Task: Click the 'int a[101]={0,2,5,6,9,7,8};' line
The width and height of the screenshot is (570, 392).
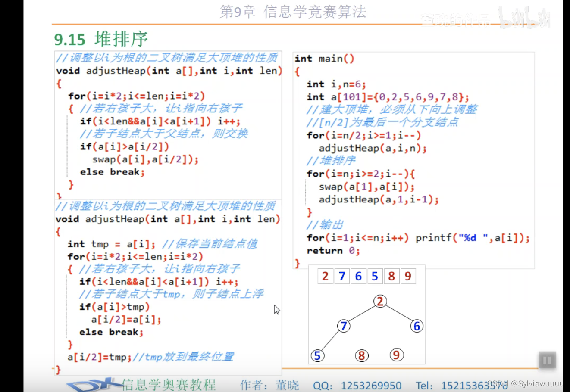Action: click(x=388, y=97)
